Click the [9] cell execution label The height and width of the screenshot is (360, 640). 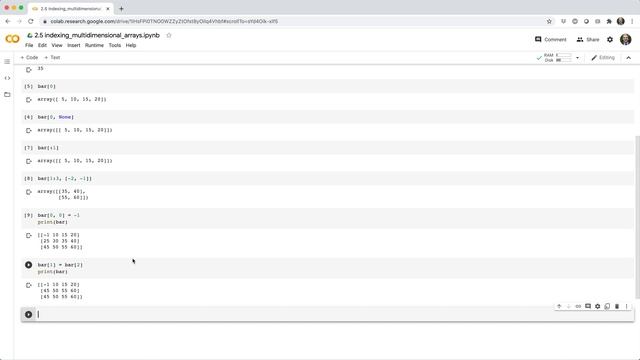click(28, 215)
